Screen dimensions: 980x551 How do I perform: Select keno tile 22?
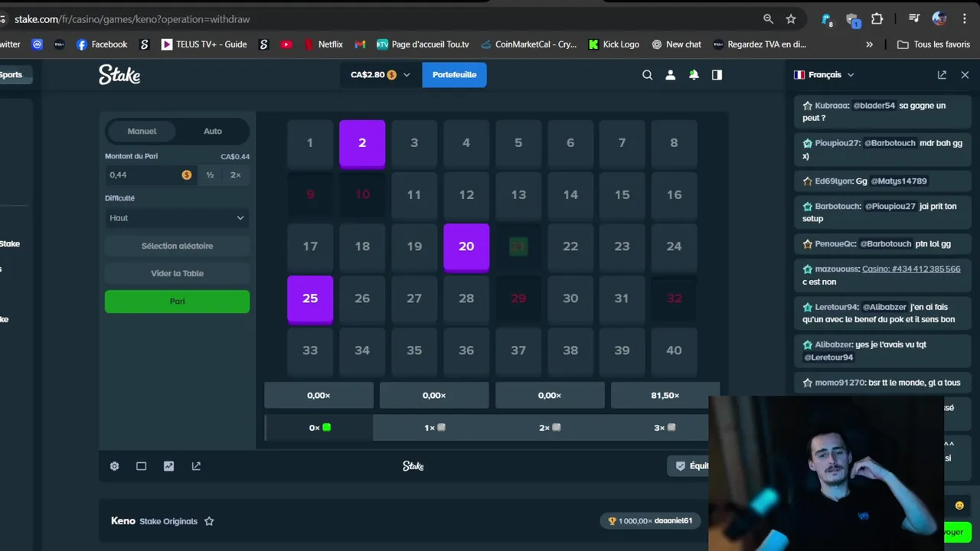pos(570,246)
